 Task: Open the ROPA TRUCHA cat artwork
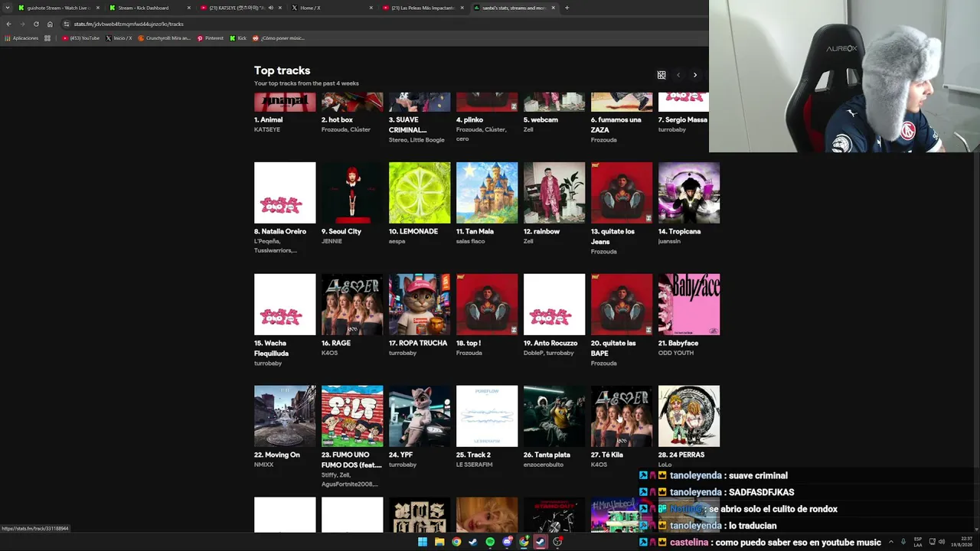tap(420, 305)
